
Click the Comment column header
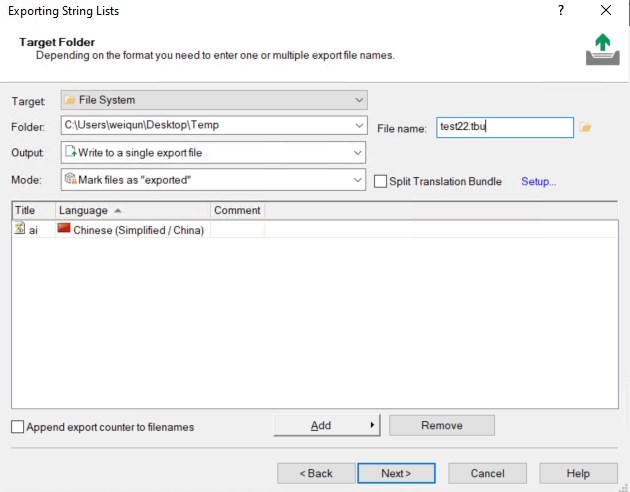point(237,210)
